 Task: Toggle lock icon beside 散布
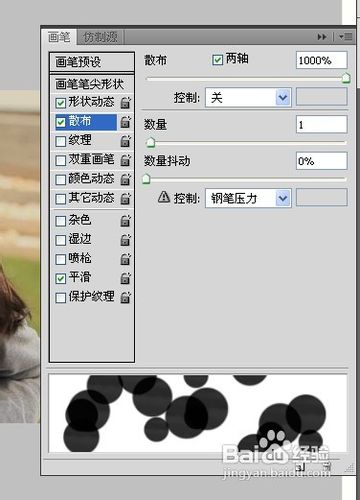(x=125, y=122)
